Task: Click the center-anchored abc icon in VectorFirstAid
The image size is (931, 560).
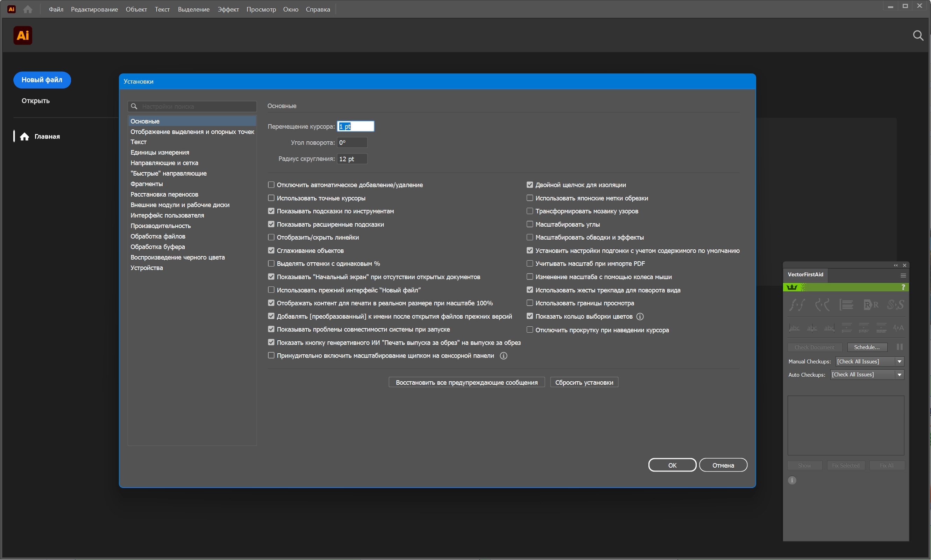Action: point(812,328)
